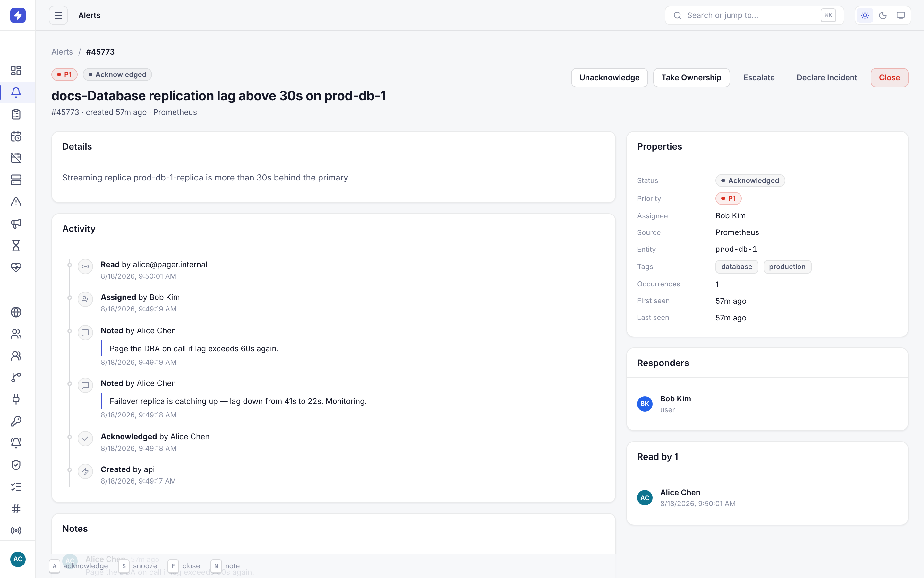The image size is (924, 578).
Task: Open the clipboard list icon in sidebar
Action: click(x=16, y=114)
